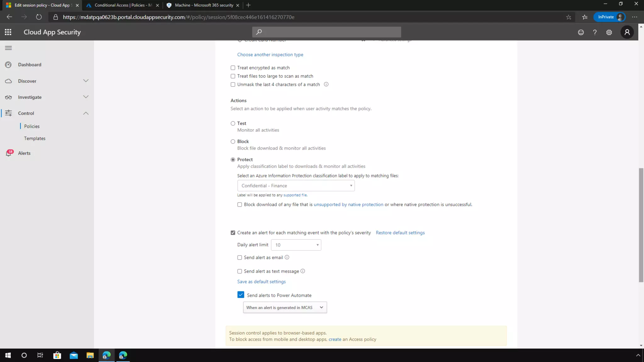This screenshot has width=644, height=362.
Task: Open Microsoft Store from taskbar
Action: 57,355
